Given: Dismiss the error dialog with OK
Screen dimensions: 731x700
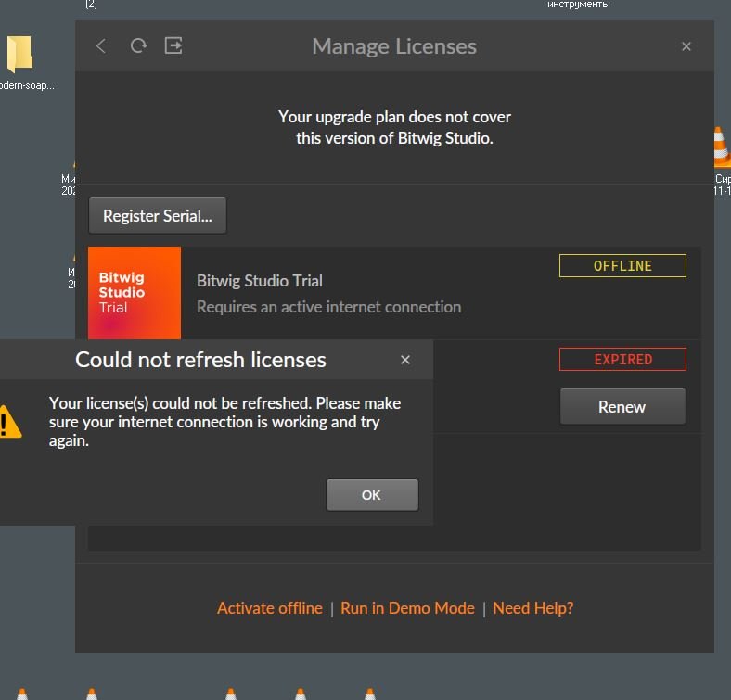Looking at the screenshot, I should pyautogui.click(x=372, y=495).
